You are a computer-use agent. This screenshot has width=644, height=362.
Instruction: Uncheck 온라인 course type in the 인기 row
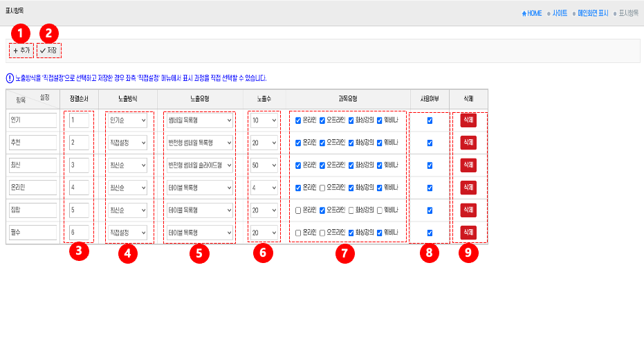[298, 120]
